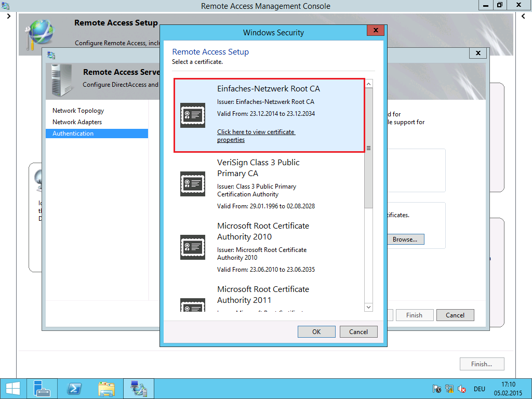Click 'Issuer: Einfaches-Netzwerk Root CA' text
The image size is (532, 399).
pyautogui.click(x=265, y=102)
